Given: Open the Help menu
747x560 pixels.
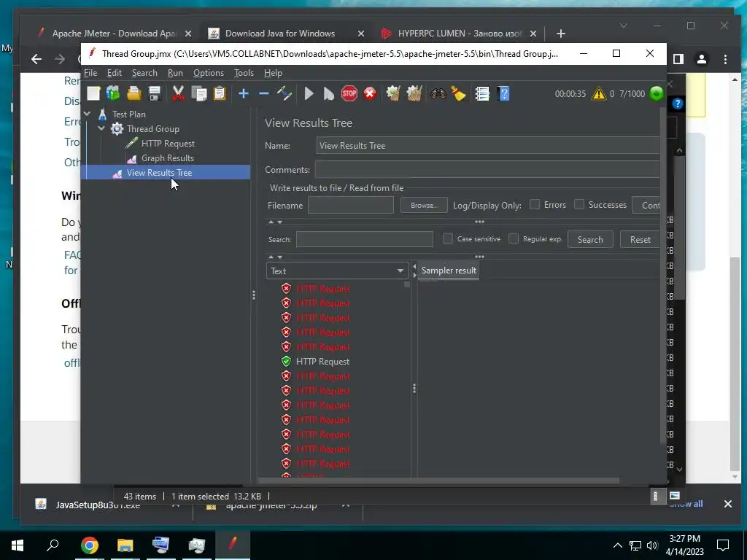Looking at the screenshot, I should [273, 73].
